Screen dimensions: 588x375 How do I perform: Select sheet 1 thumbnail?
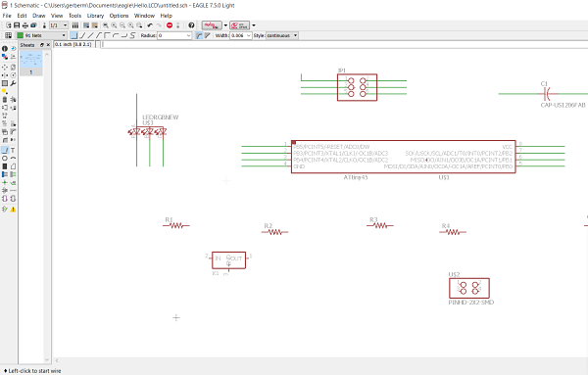31,64
